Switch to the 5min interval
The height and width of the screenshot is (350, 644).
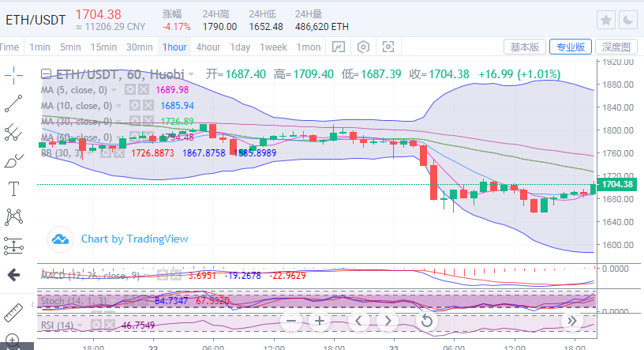click(70, 47)
